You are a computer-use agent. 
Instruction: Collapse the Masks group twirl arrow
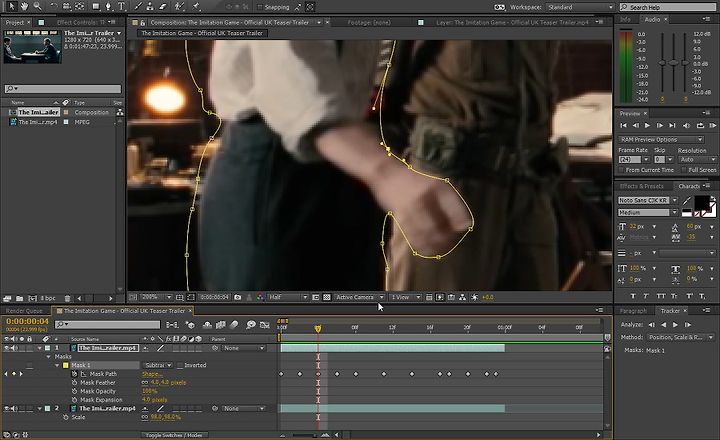point(49,357)
